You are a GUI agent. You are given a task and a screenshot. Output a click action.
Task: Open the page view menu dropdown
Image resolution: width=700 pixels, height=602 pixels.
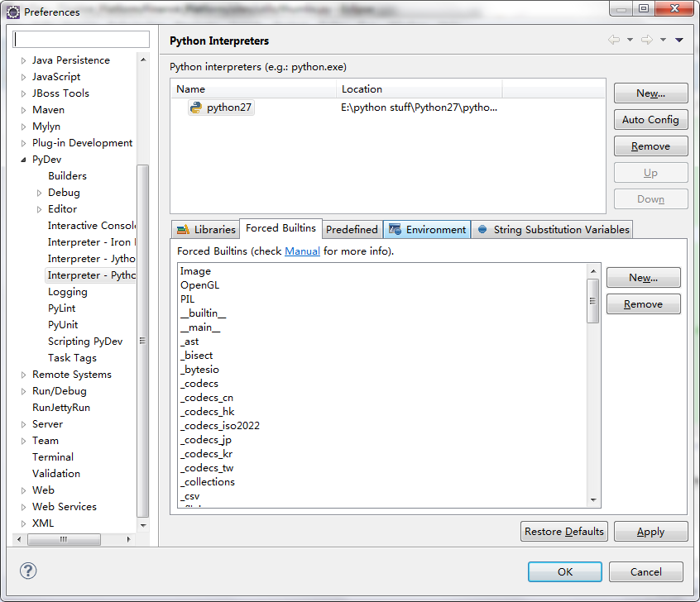click(679, 40)
